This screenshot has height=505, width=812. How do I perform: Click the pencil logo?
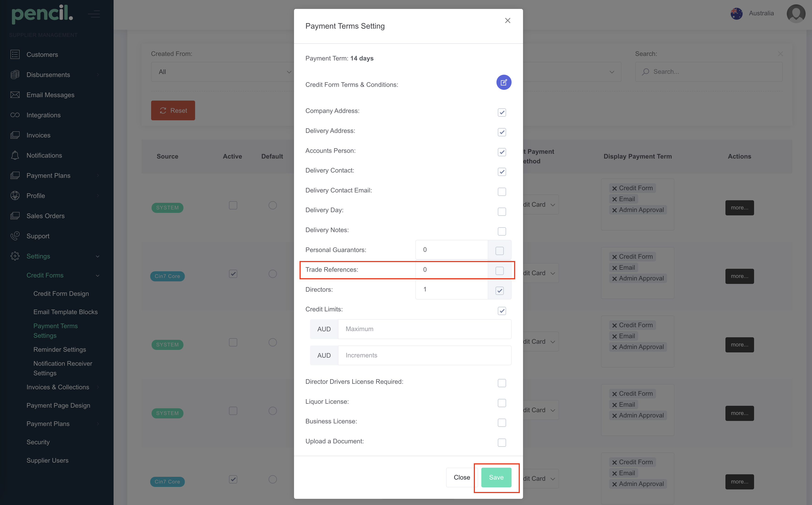42,14
